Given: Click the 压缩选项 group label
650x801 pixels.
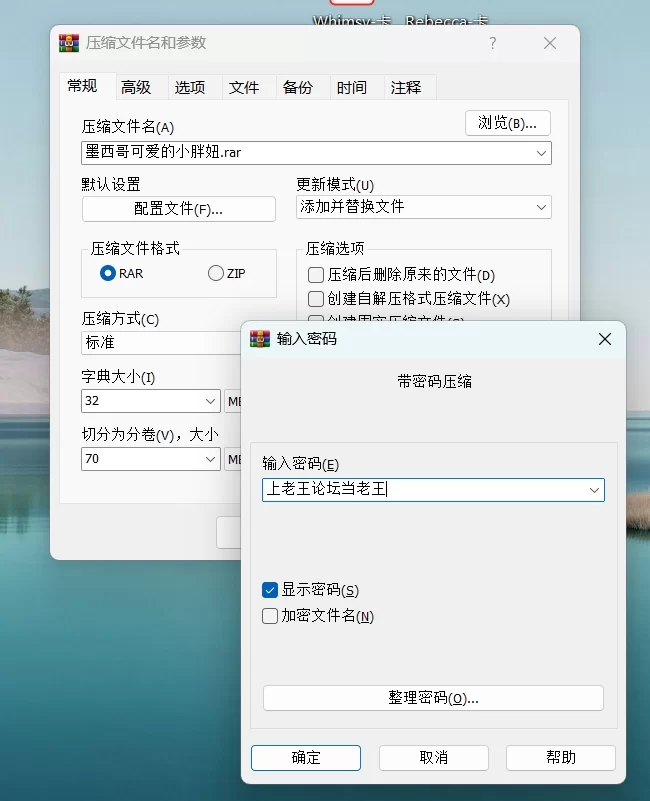Looking at the screenshot, I should tap(335, 249).
